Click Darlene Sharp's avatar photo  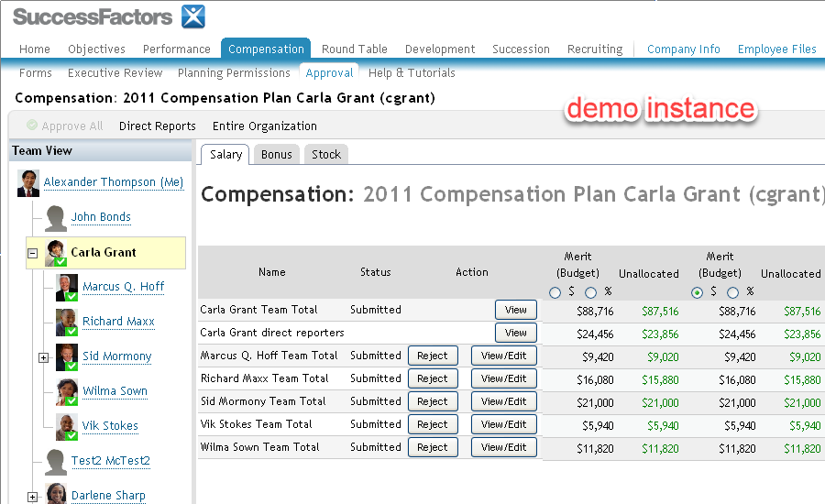(56, 494)
